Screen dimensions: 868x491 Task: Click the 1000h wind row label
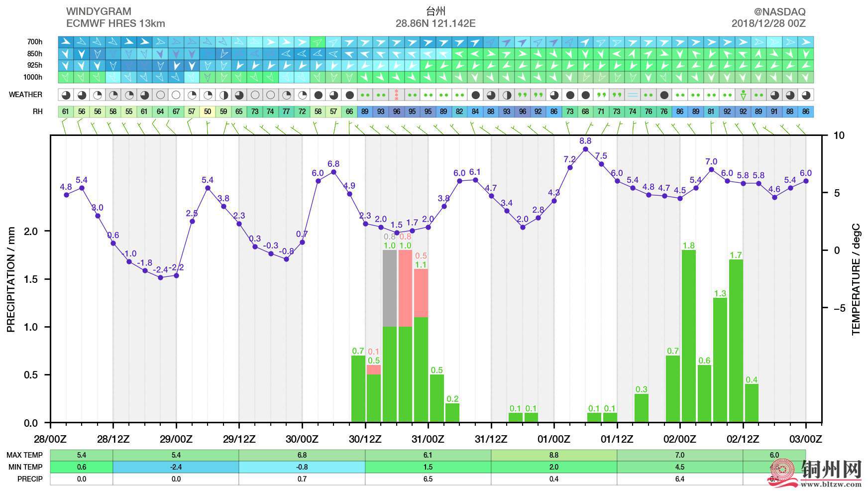point(33,77)
